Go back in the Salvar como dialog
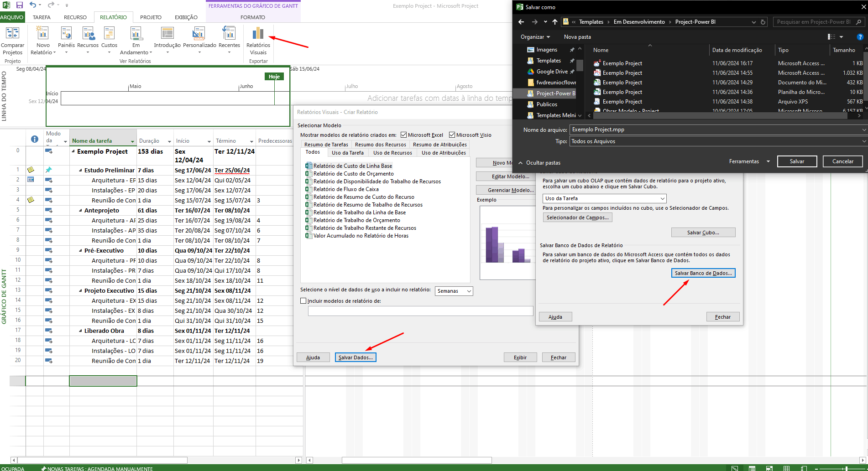The image size is (868, 471). coord(521,22)
